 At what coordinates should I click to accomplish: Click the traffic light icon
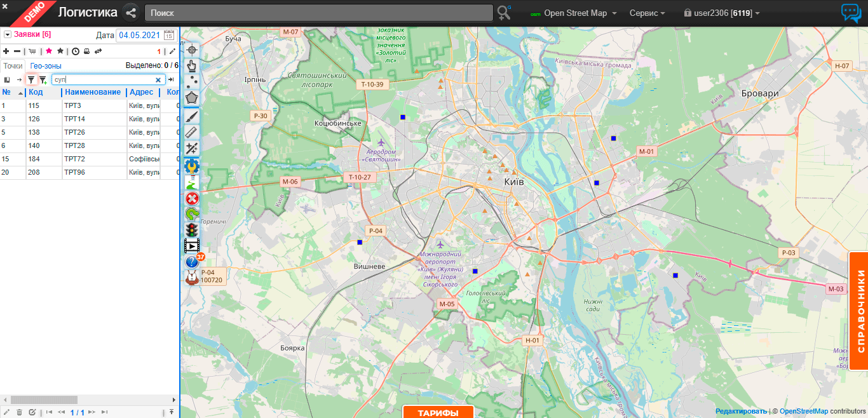tap(192, 229)
